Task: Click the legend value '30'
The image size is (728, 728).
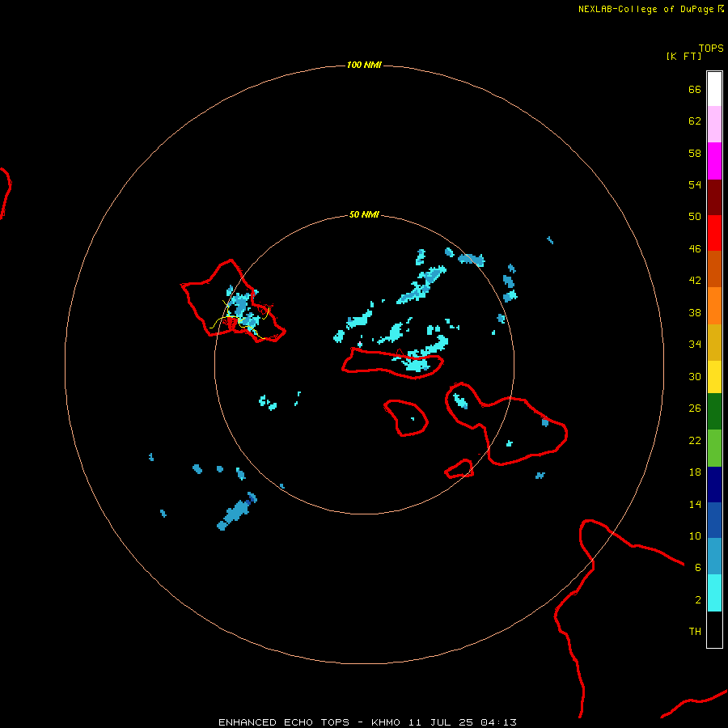Action: [695, 376]
